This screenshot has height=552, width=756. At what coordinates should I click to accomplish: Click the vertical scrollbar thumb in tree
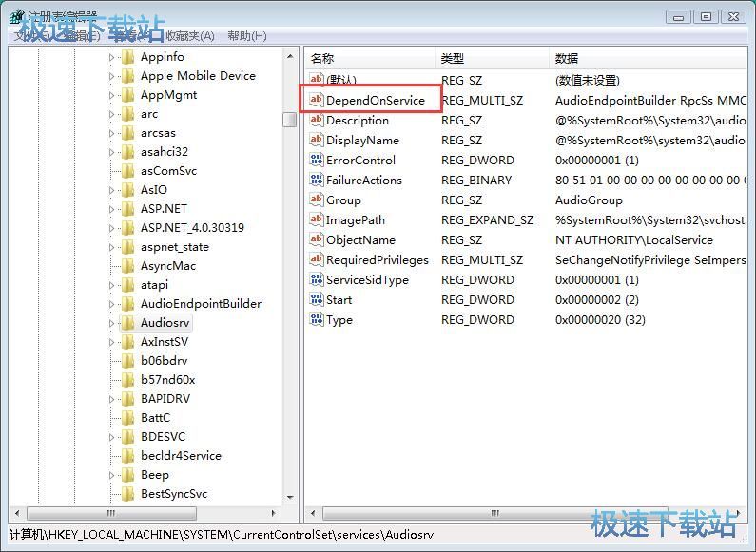[290, 119]
